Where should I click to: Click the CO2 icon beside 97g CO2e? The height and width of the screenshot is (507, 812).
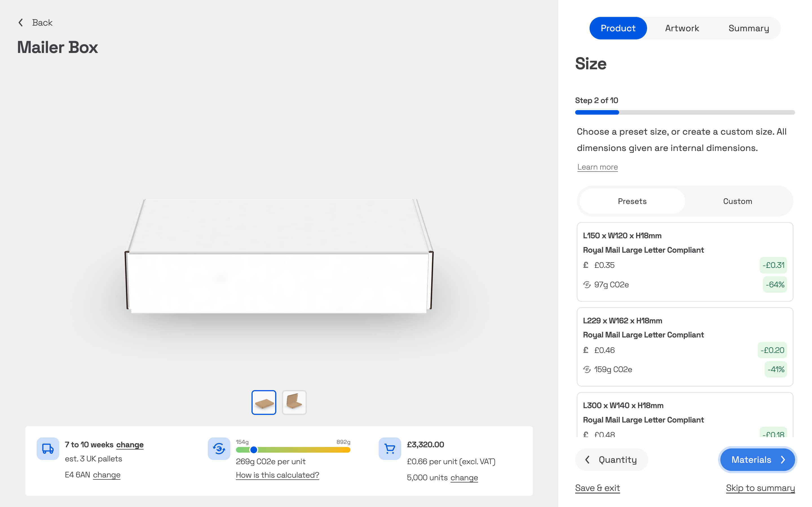(x=586, y=284)
